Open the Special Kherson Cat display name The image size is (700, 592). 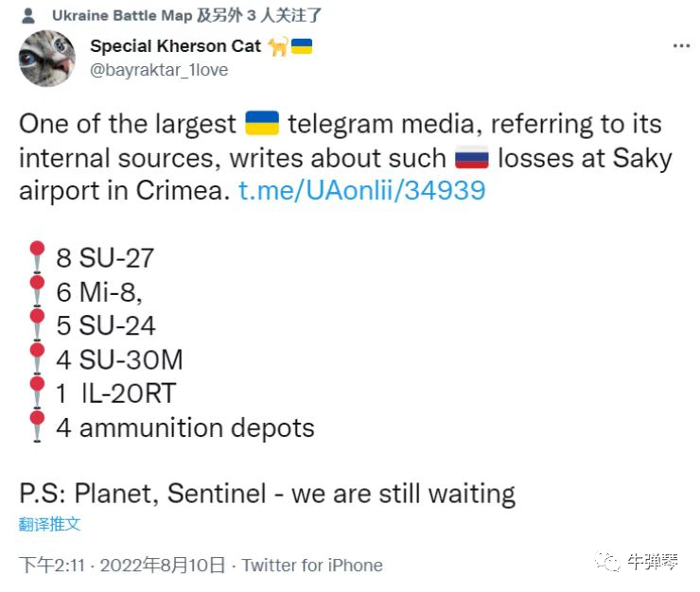click(175, 46)
